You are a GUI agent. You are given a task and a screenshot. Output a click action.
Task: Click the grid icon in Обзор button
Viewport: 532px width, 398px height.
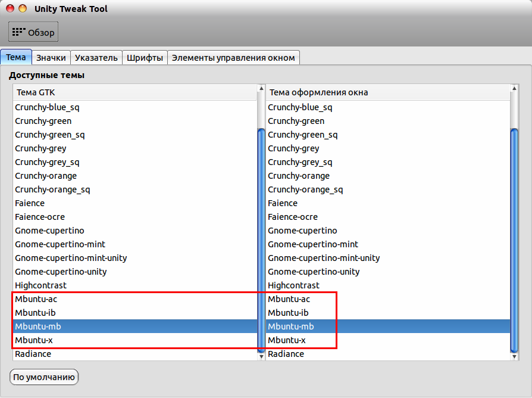click(x=18, y=32)
